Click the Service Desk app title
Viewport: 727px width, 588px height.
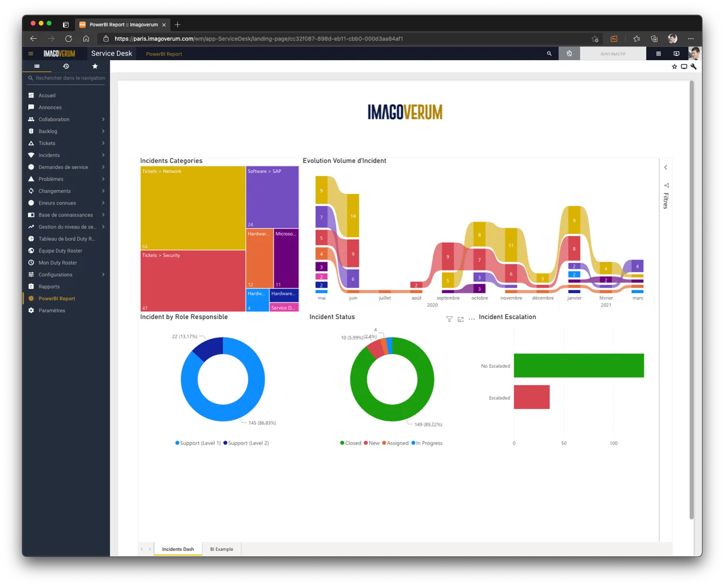click(x=111, y=53)
